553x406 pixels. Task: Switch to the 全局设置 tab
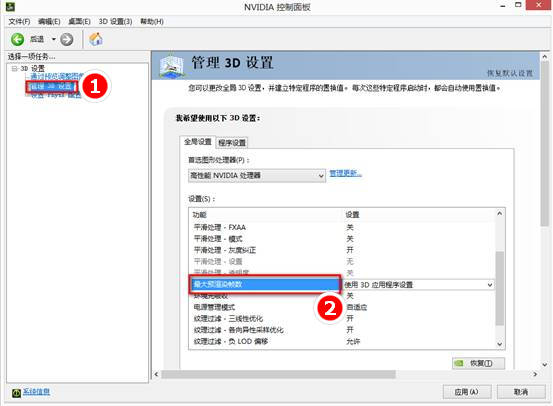pos(198,142)
